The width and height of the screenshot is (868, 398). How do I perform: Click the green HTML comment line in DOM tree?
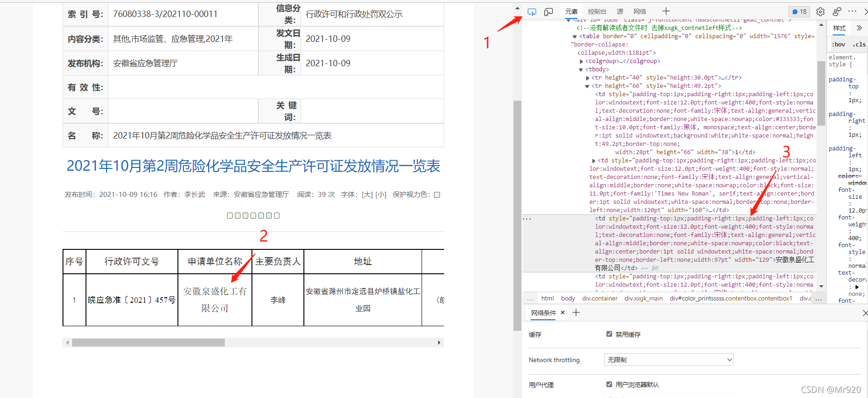(659, 28)
